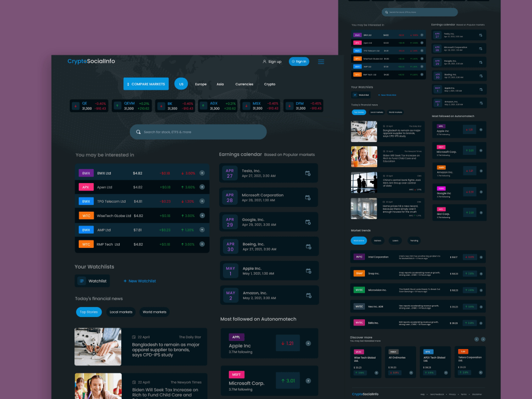Click the Watchlist list icon
This screenshot has height=399, width=532.
click(81, 281)
